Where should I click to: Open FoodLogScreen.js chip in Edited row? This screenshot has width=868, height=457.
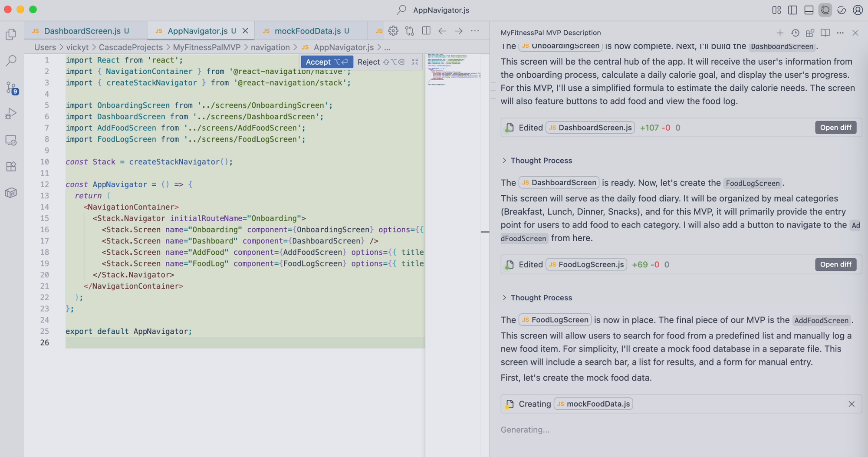(586, 264)
